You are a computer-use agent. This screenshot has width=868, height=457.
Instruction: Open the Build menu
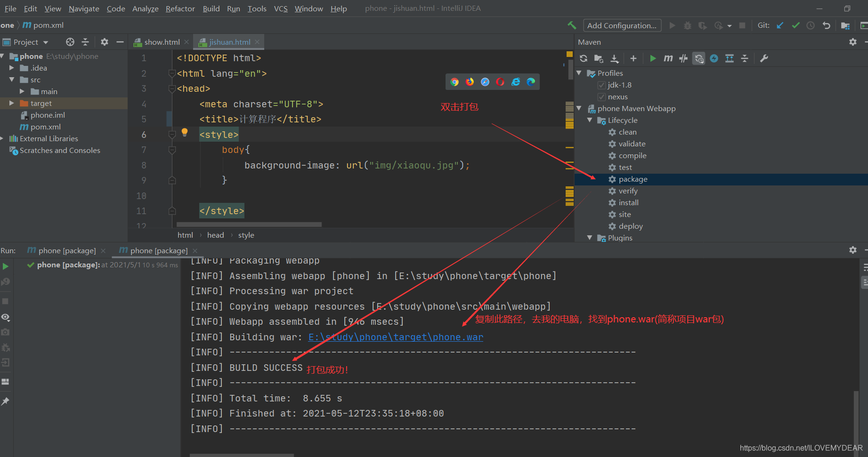[211, 8]
